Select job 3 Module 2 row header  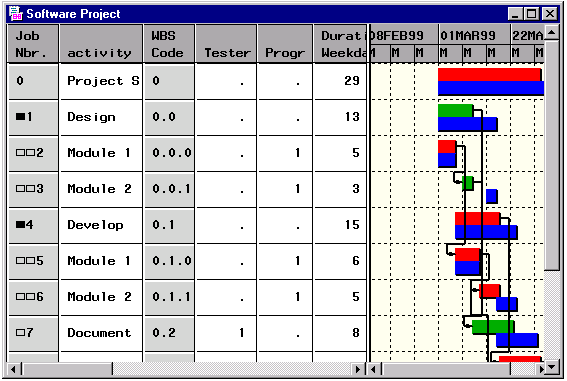[x=33, y=189]
